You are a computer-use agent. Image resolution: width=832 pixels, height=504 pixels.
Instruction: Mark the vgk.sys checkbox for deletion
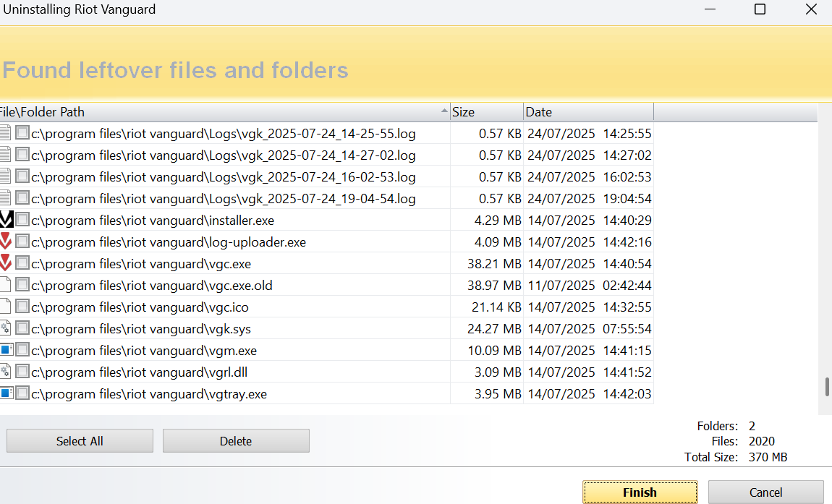click(22, 328)
